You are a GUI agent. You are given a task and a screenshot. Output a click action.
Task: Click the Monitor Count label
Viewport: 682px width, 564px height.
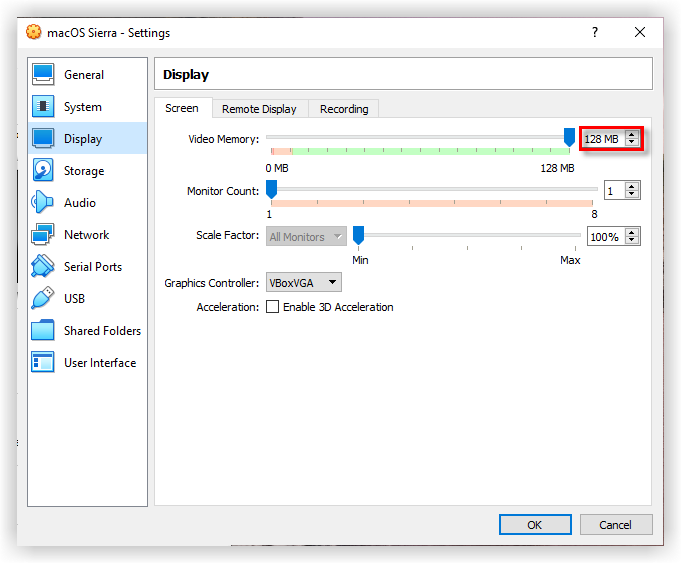[x=223, y=191]
